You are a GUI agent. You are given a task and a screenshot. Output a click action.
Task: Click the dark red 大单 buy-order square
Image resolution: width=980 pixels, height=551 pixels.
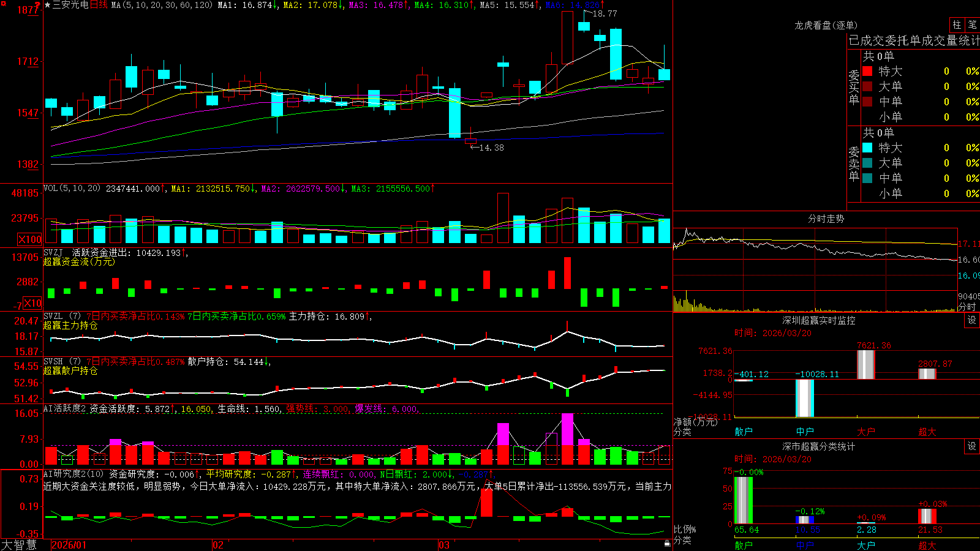pyautogui.click(x=867, y=86)
